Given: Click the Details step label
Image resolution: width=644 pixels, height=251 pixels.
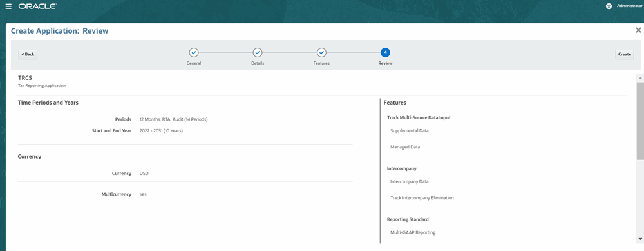Looking at the screenshot, I should point(258,63).
